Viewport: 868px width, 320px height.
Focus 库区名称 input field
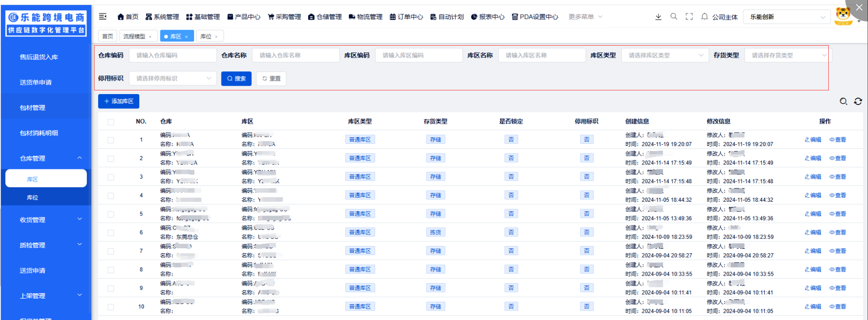(x=542, y=55)
